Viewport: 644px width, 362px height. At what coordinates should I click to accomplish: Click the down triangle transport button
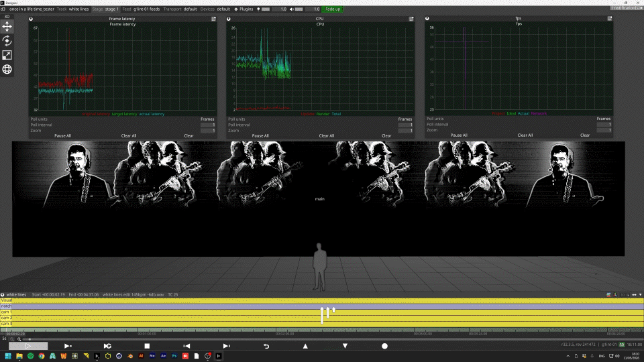pos(345,346)
